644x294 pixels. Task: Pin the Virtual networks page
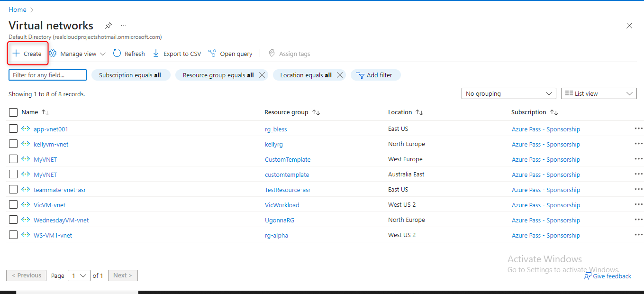tap(109, 26)
